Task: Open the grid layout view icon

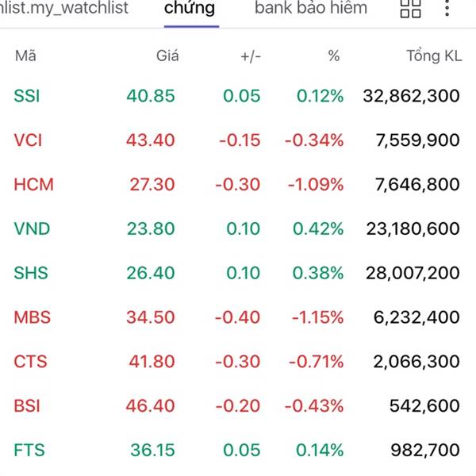Action: 411,9
